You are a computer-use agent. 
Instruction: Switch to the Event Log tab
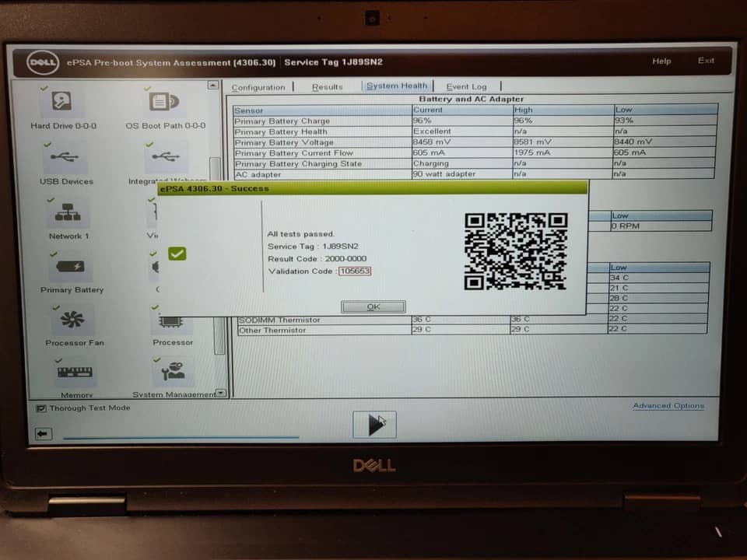point(466,86)
